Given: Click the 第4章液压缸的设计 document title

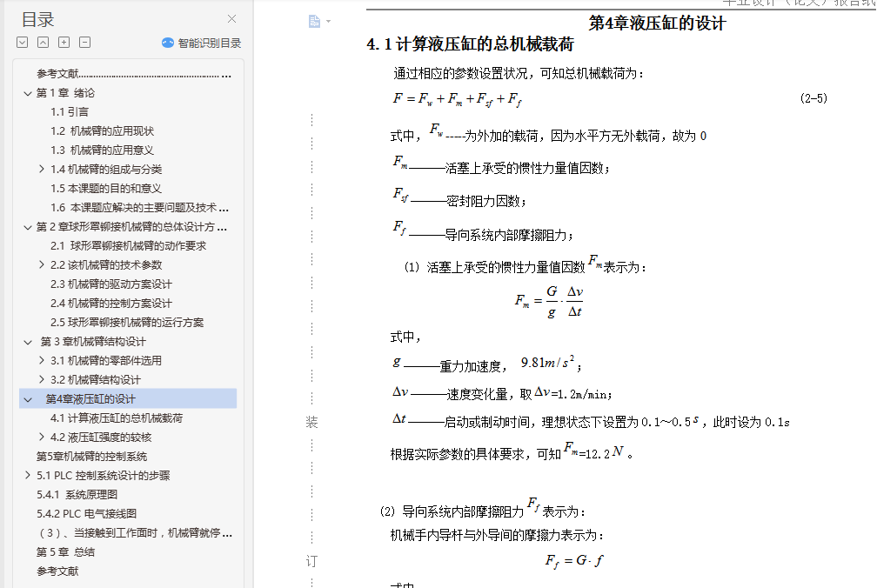Looking at the screenshot, I should point(657,23).
